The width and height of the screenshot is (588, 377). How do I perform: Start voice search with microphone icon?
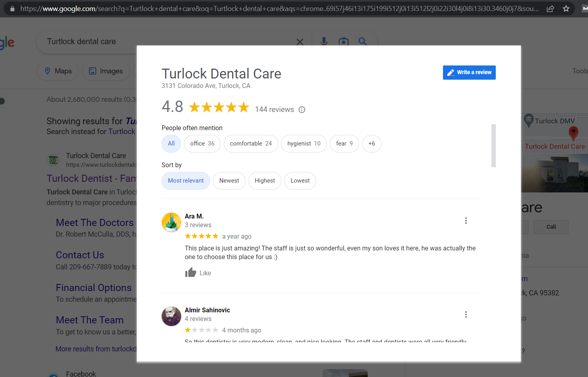pyautogui.click(x=324, y=41)
